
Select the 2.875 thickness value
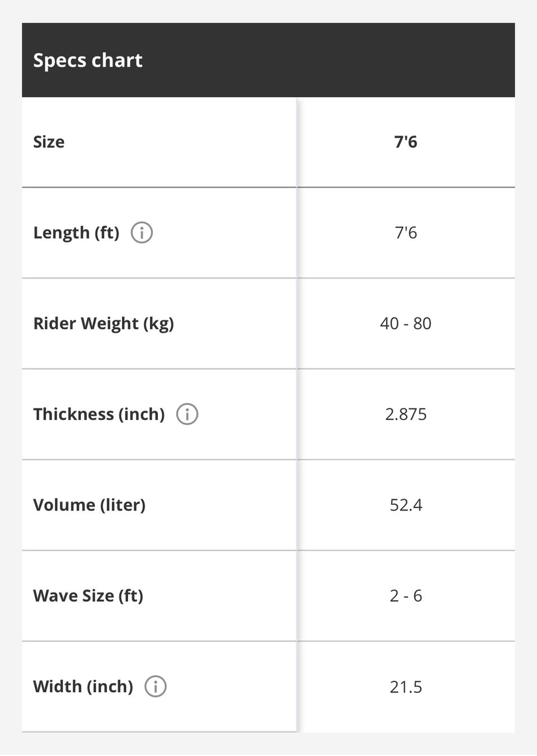click(x=406, y=414)
